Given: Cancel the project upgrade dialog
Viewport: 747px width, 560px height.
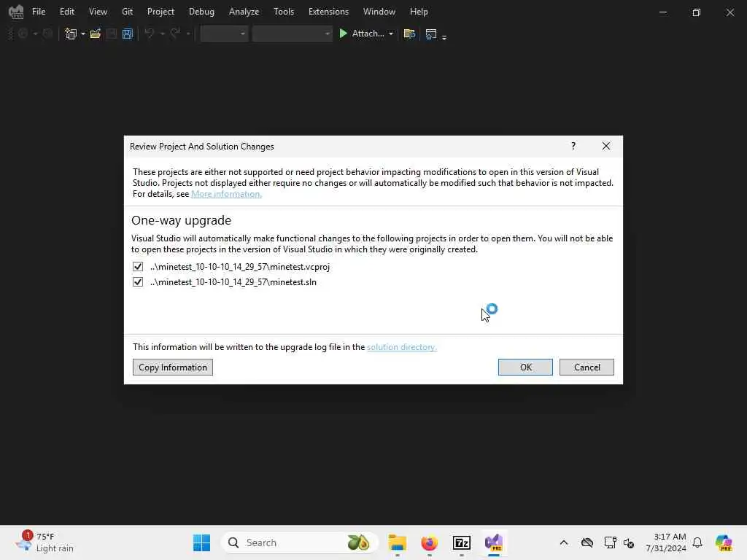Looking at the screenshot, I should 587,367.
